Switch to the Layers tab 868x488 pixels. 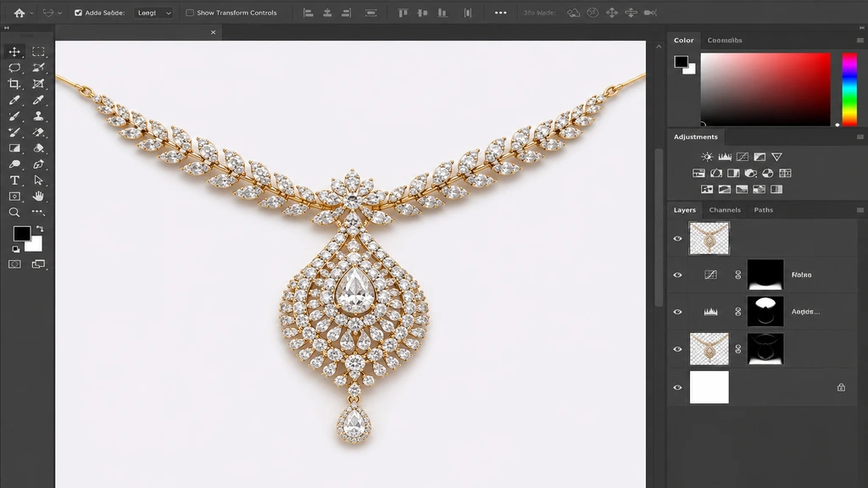[685, 210]
